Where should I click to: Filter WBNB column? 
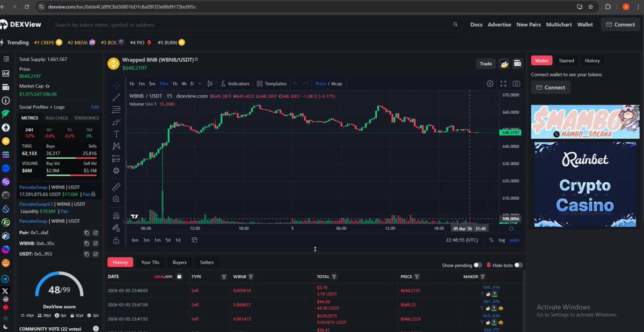(x=251, y=277)
